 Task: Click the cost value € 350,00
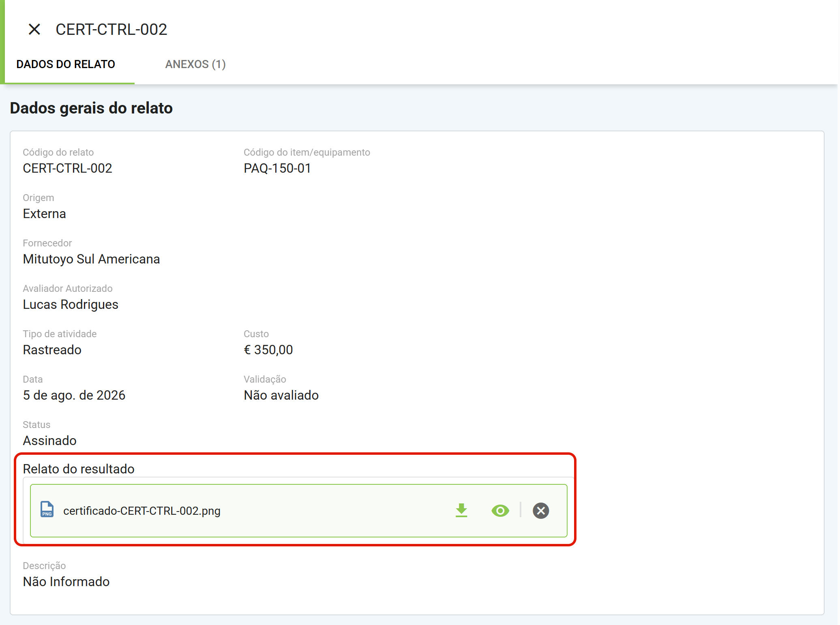(268, 350)
